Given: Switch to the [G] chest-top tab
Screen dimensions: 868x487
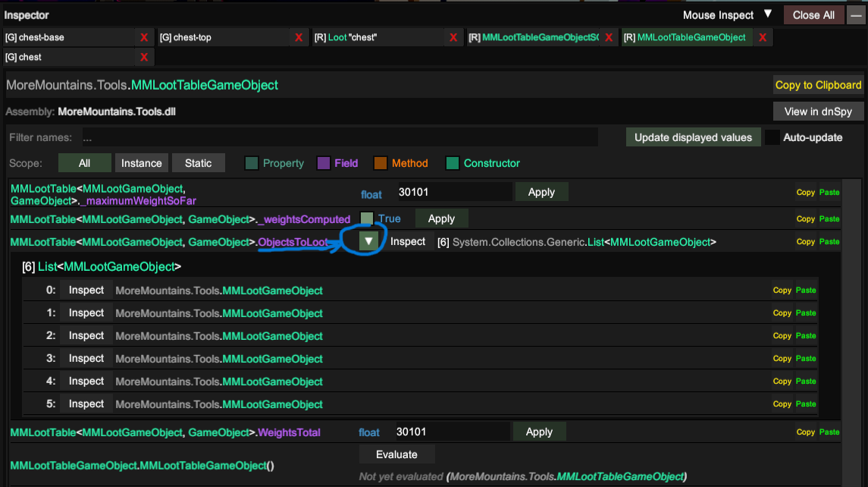Looking at the screenshot, I should coord(223,38).
